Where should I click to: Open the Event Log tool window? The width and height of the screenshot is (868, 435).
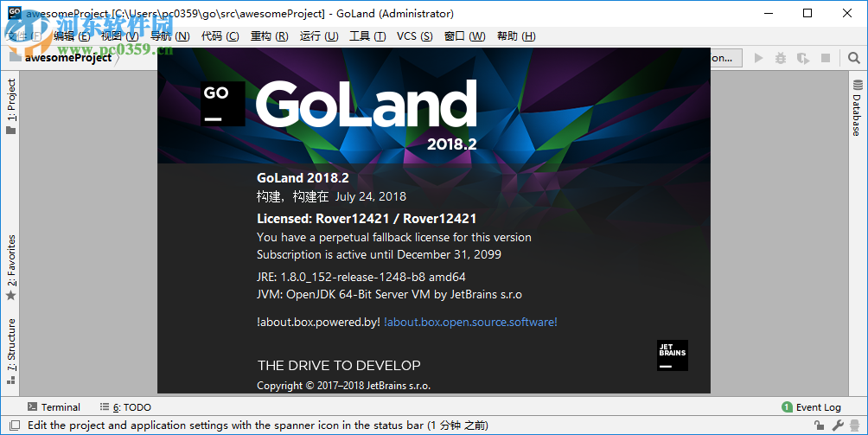pos(811,406)
